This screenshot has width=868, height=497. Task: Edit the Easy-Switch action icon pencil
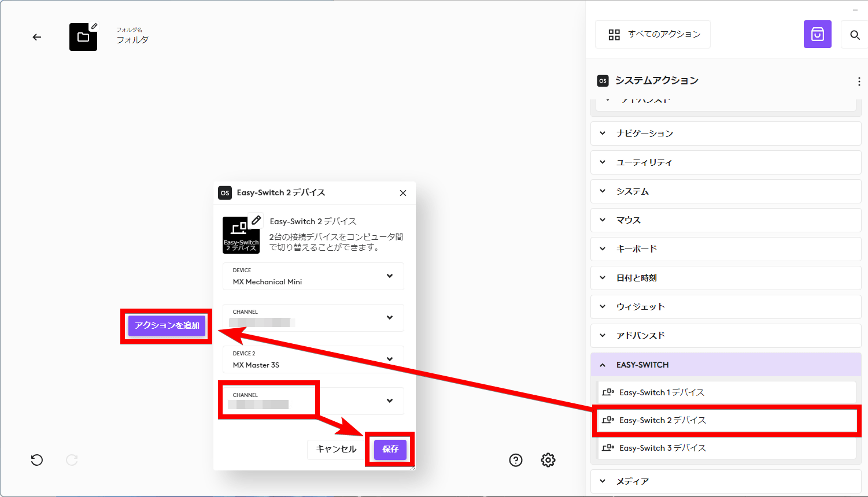256,220
